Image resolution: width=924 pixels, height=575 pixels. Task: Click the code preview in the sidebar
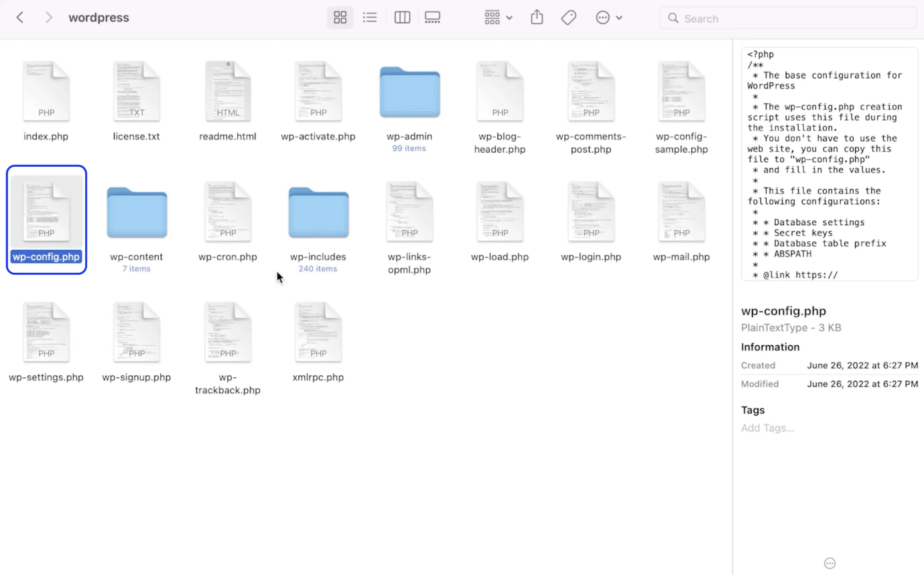[x=830, y=164]
